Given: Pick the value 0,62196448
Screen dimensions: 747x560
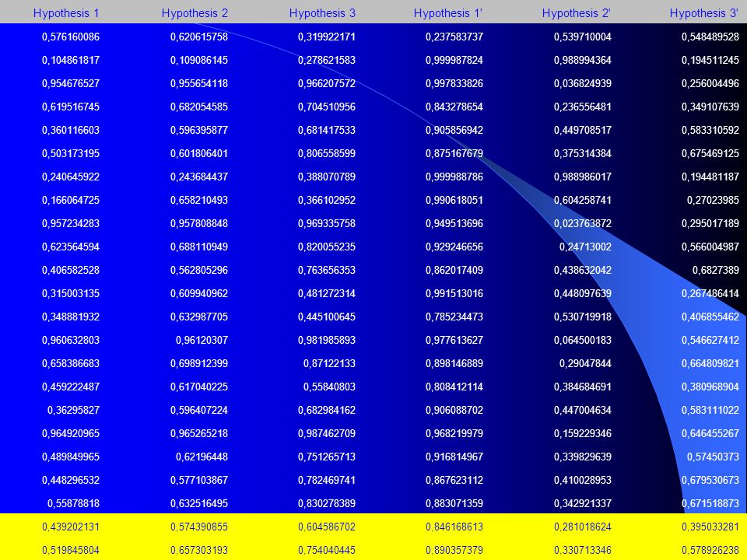Looking at the screenshot, I should [202, 457].
